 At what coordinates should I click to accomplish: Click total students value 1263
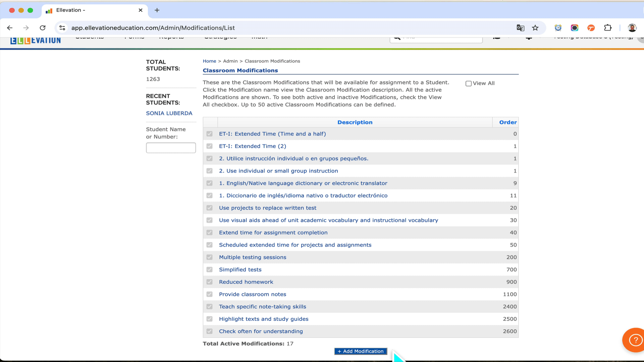tap(153, 79)
